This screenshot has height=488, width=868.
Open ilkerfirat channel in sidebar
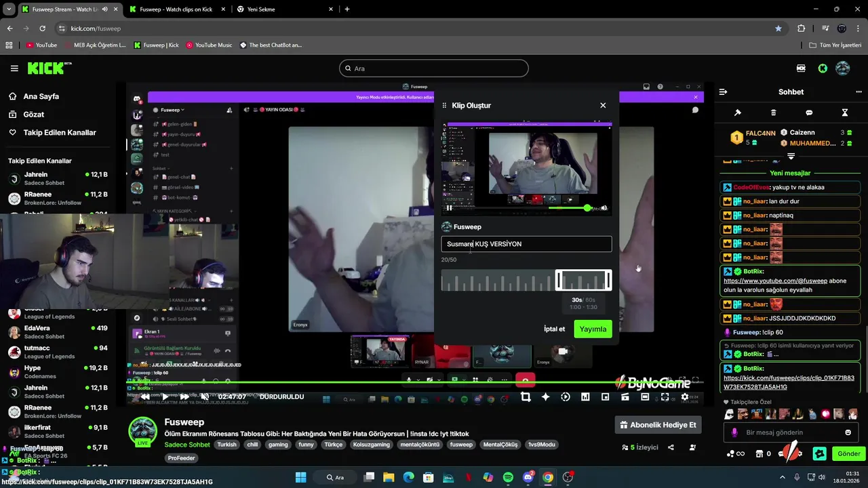click(x=58, y=432)
